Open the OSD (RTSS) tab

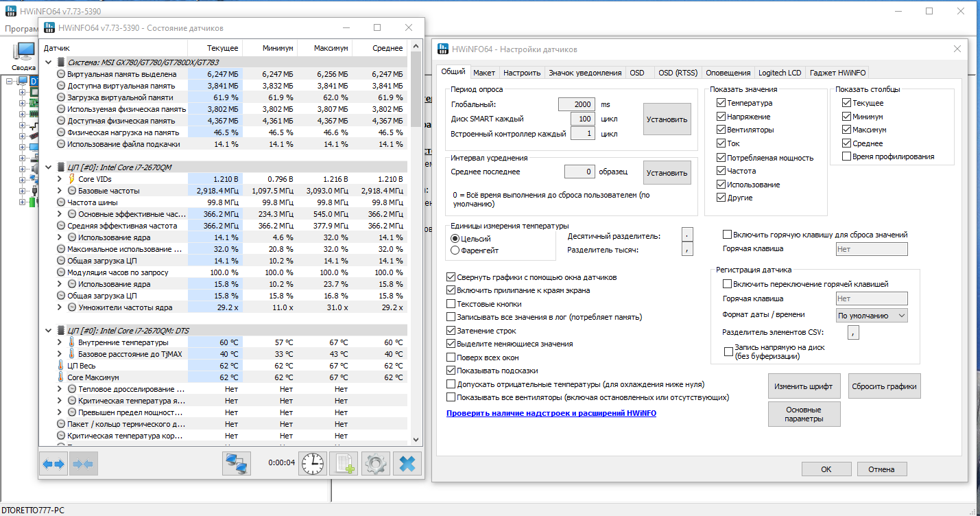coord(678,73)
